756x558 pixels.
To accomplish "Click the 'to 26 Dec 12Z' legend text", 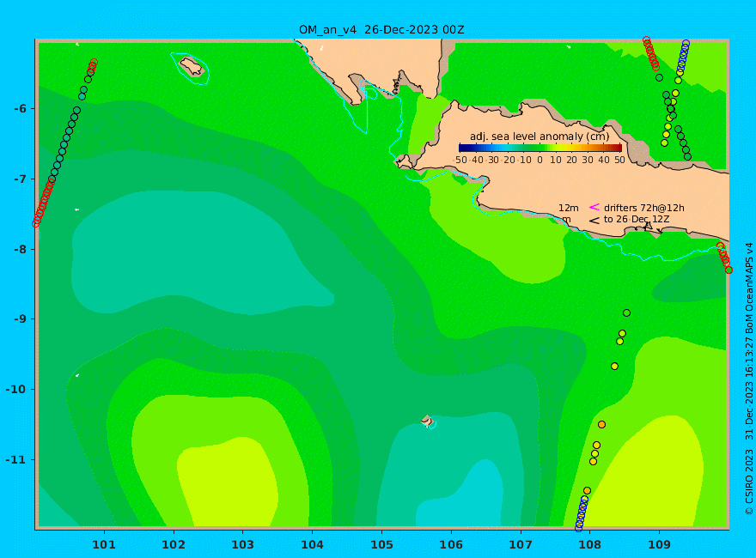I will (x=637, y=219).
